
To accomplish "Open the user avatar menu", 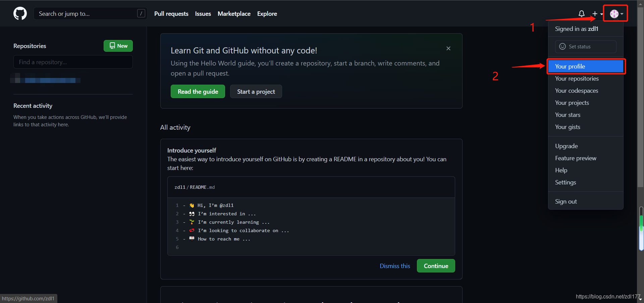I will [616, 14].
